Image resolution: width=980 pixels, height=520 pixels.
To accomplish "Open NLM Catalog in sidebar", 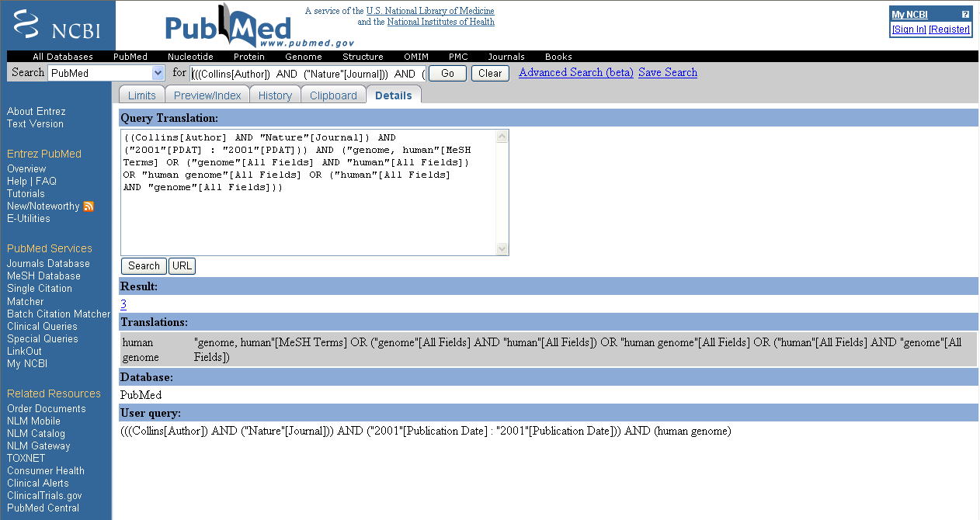I will coord(36,434).
